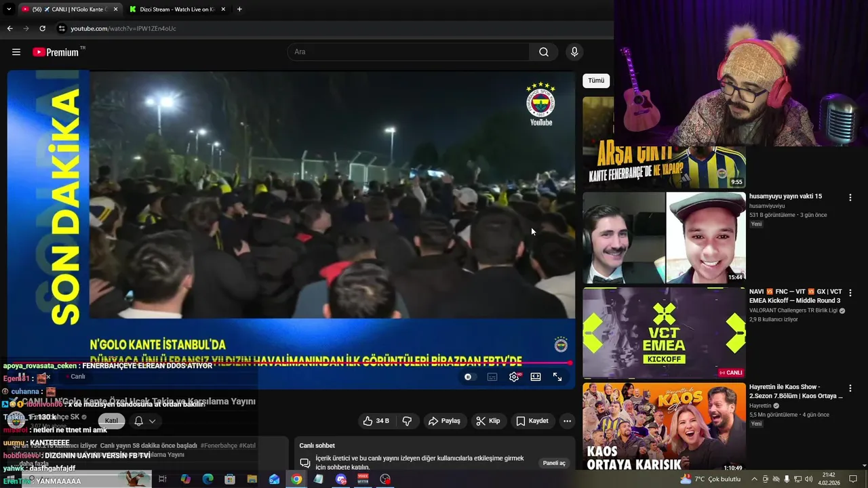Click the address bar URL youtube.com/watch
Image resolution: width=868 pixels, height=488 pixels.
coord(123,28)
